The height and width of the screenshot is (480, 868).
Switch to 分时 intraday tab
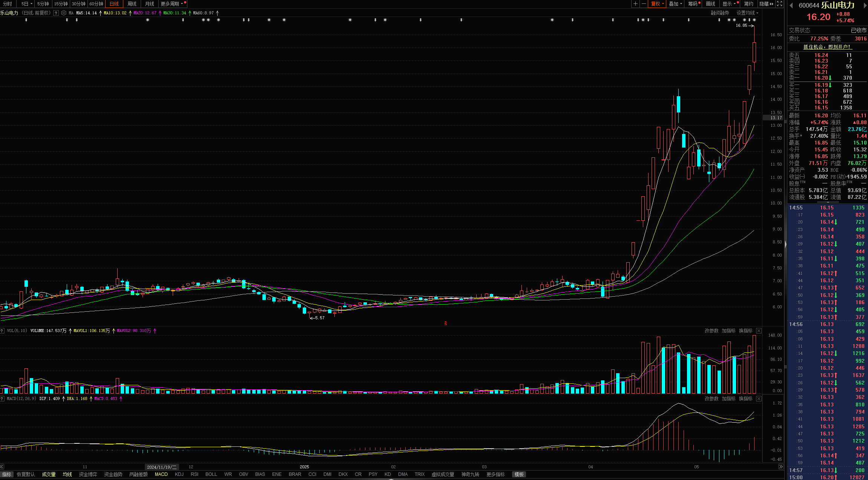[8, 4]
